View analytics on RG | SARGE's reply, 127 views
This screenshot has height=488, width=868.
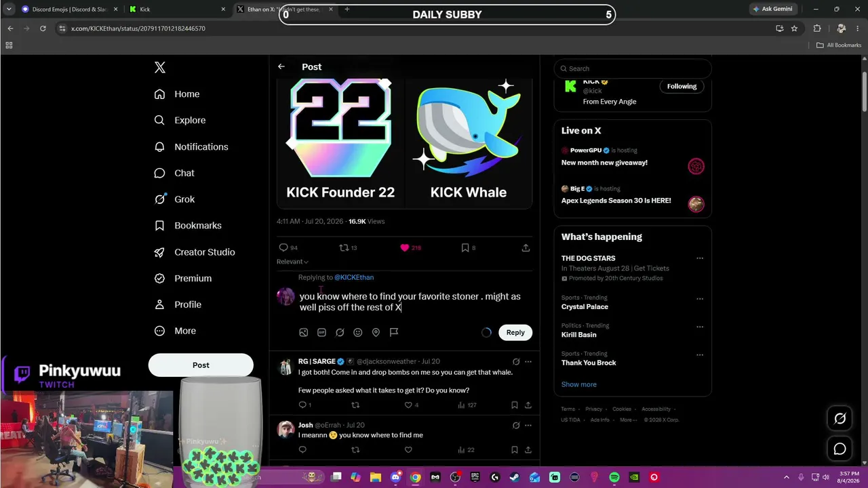pyautogui.click(x=467, y=405)
